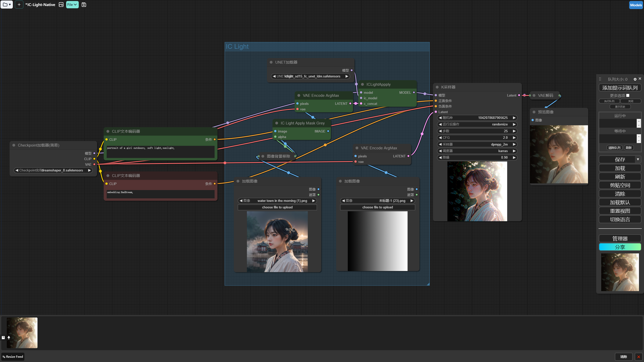
Task: Open the workflow folder dropdown
Action: pyautogui.click(x=7, y=5)
